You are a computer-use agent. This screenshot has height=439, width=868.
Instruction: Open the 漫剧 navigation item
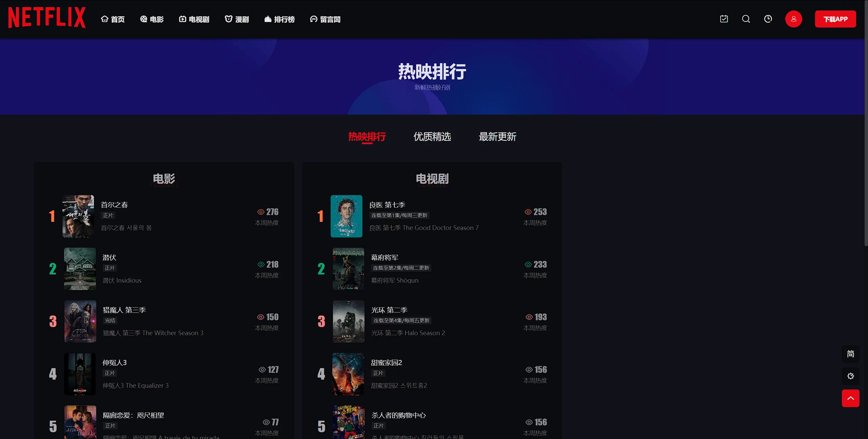[237, 19]
